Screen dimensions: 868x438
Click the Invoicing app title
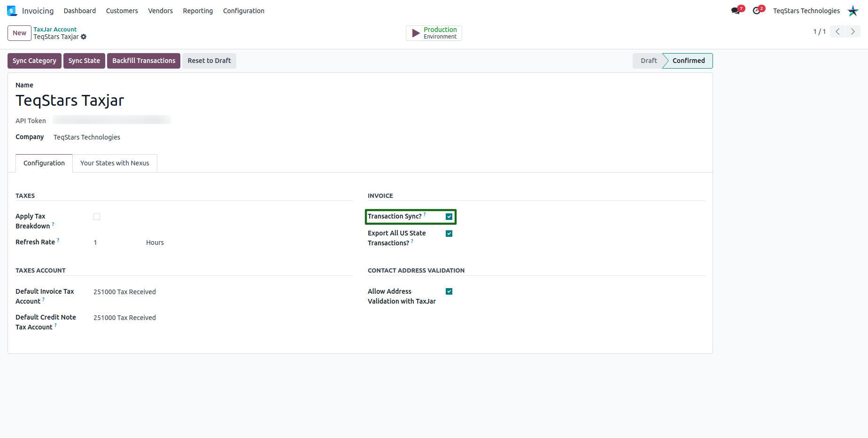click(38, 11)
